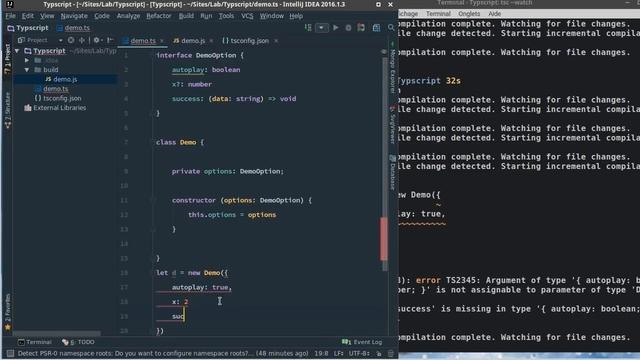Open the 6: TODO tool window

tap(78, 342)
